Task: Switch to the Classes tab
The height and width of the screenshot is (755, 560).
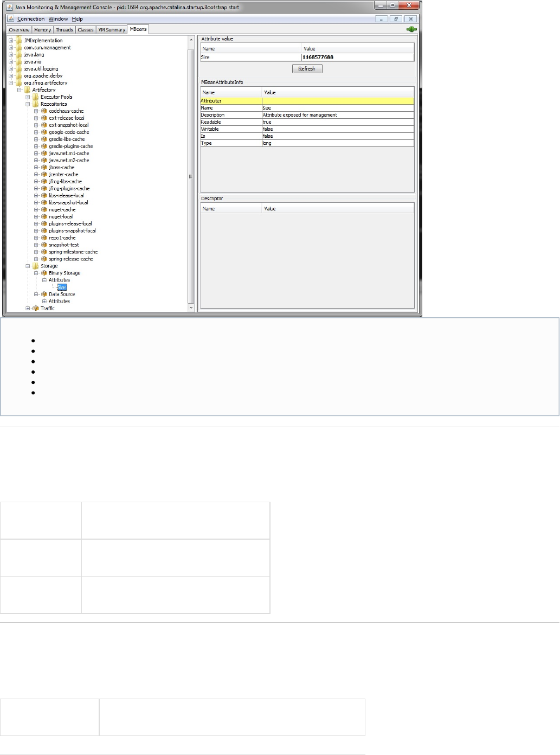Action: [86, 30]
